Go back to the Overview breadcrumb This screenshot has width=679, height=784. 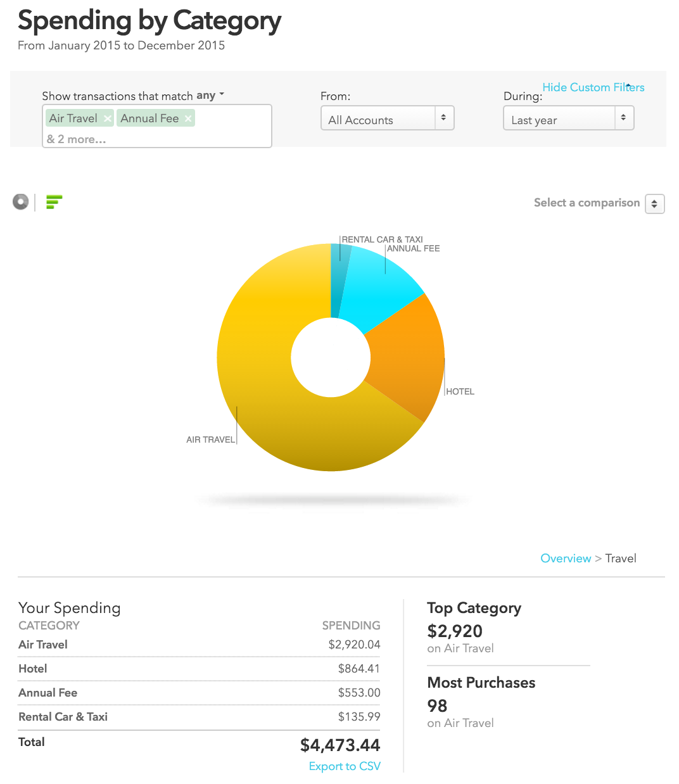(566, 558)
